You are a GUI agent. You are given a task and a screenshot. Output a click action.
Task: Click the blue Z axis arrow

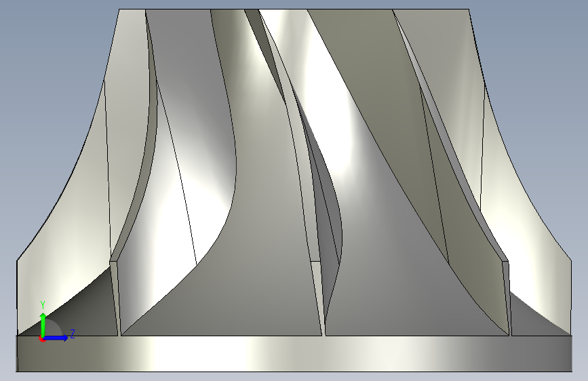click(56, 338)
